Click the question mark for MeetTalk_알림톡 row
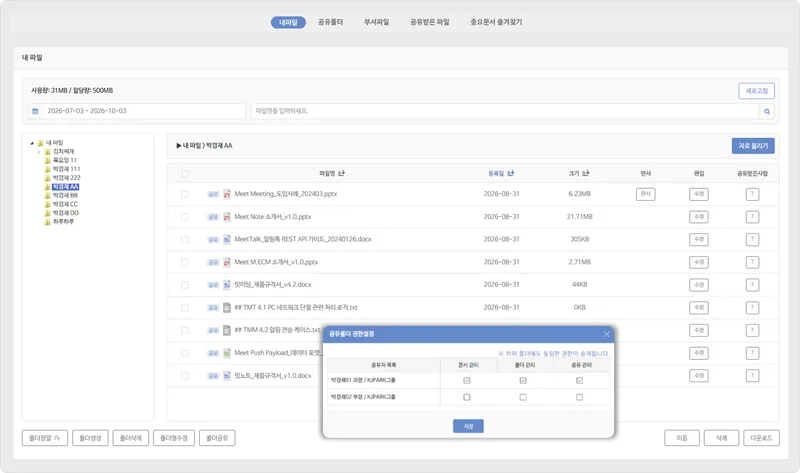The height and width of the screenshot is (473, 800). click(x=752, y=239)
